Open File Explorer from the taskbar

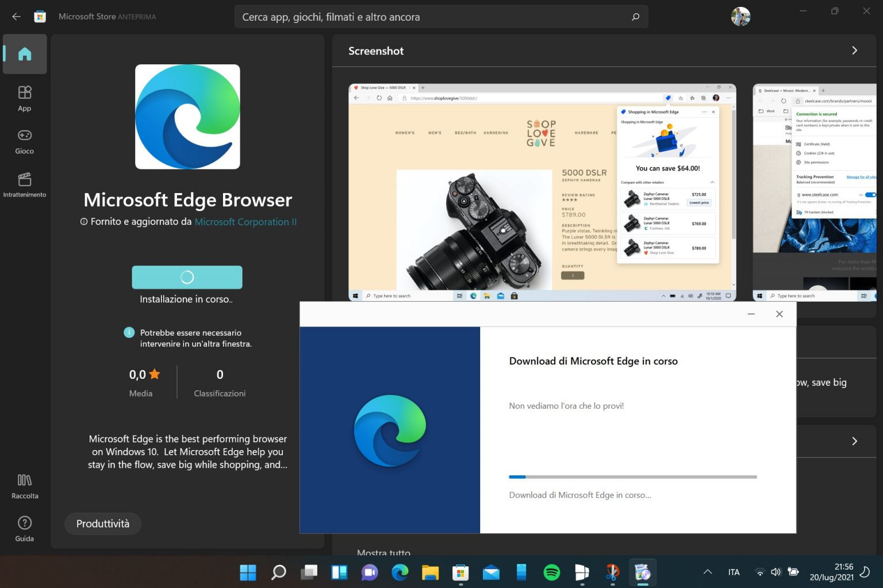(430, 572)
